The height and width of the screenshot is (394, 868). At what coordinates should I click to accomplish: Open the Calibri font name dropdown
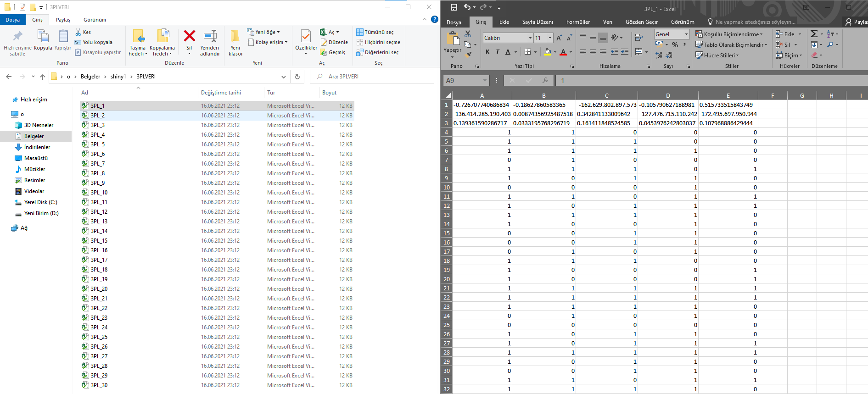pos(530,38)
